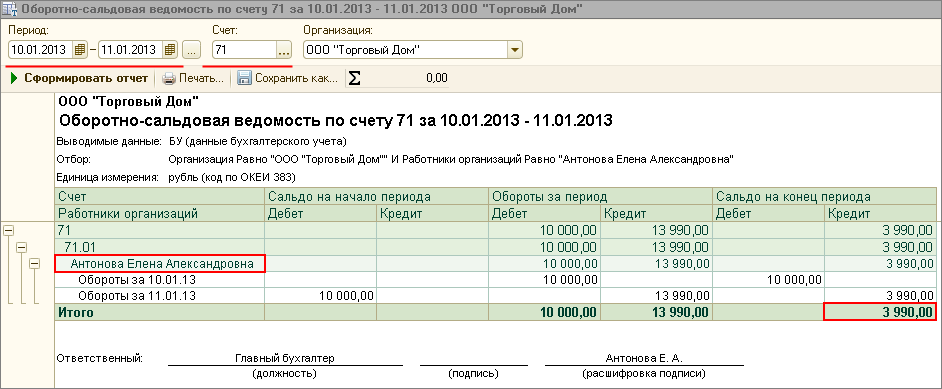Click the Обороты за период header
This screenshot has width=942, height=389.
pyautogui.click(x=601, y=196)
